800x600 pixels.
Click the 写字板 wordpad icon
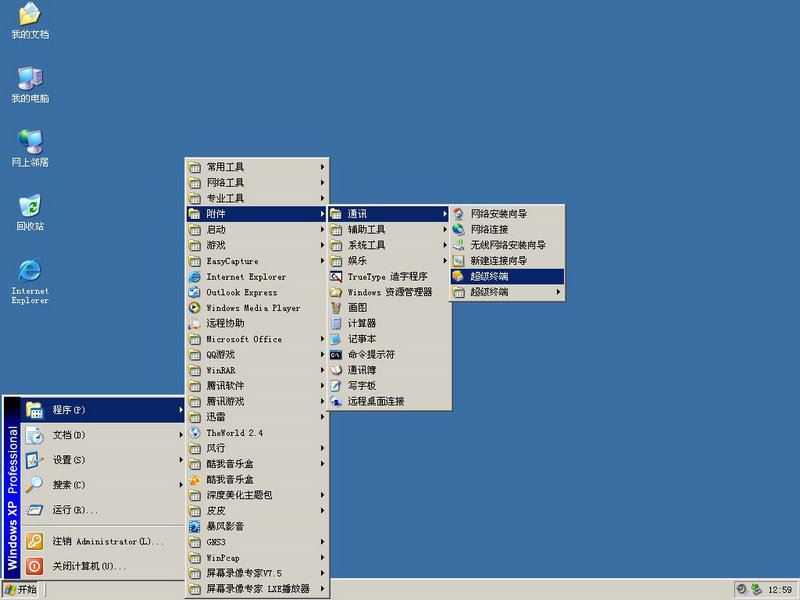336,386
